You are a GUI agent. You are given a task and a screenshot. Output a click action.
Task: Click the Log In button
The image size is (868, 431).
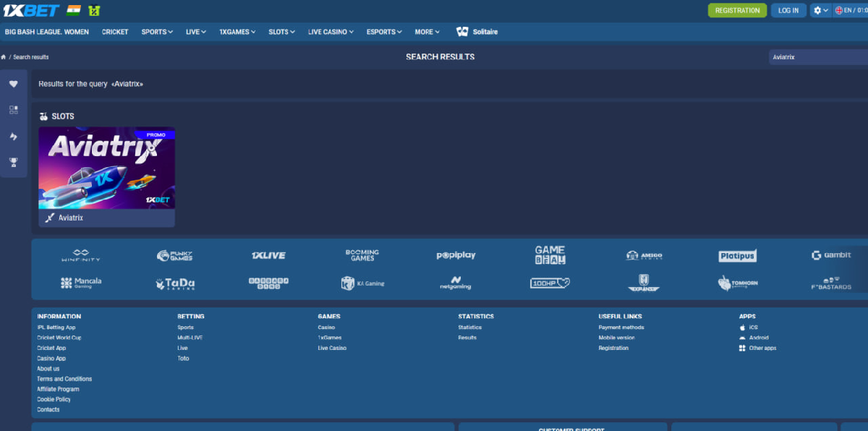click(788, 10)
